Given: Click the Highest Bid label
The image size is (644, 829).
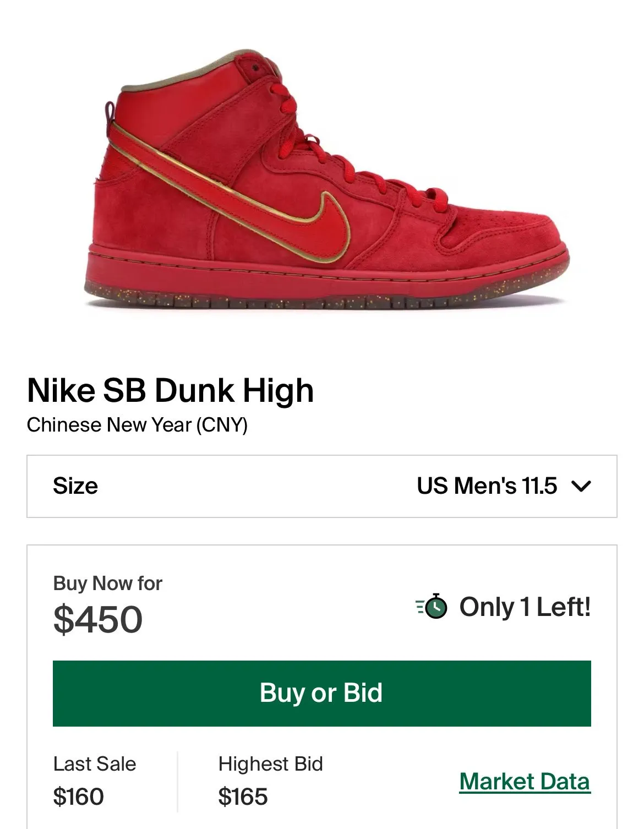Looking at the screenshot, I should [270, 764].
